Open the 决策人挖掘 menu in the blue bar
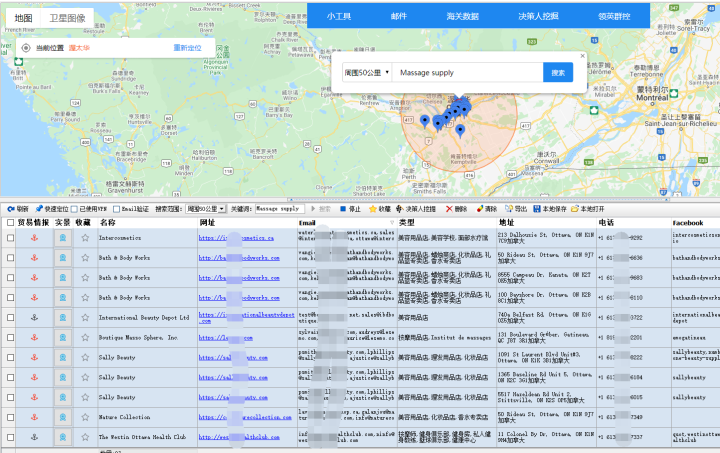 [x=538, y=16]
